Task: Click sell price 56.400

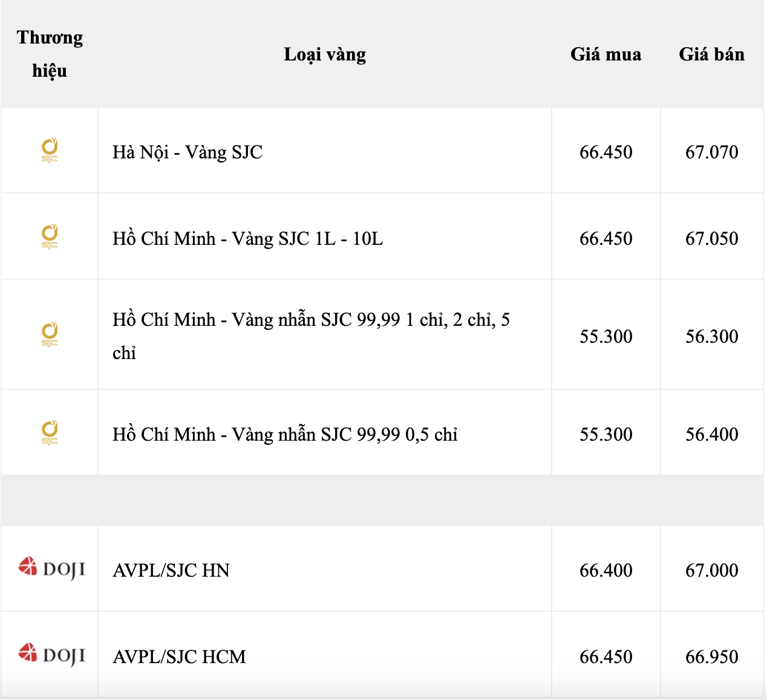Action: click(x=711, y=435)
